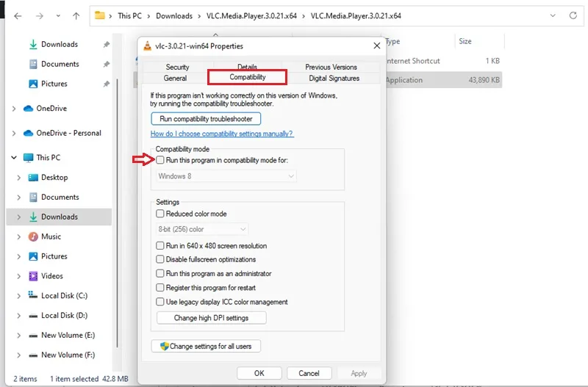The height and width of the screenshot is (387, 588).
Task: Refresh the Explorer folder view
Action: click(x=573, y=15)
